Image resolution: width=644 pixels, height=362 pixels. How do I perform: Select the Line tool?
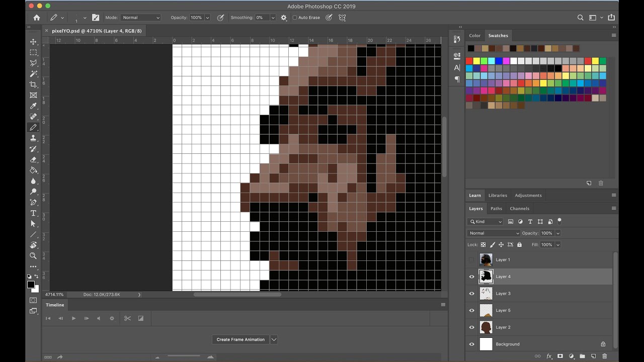[x=33, y=234]
